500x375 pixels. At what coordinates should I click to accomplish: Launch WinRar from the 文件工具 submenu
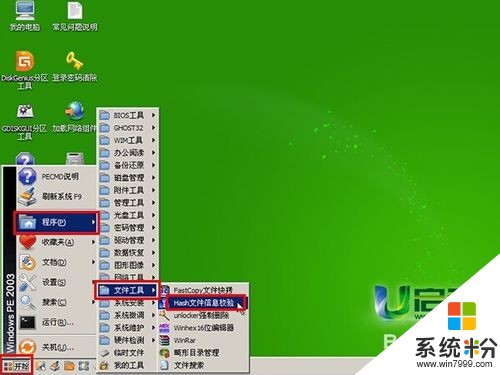point(204,340)
